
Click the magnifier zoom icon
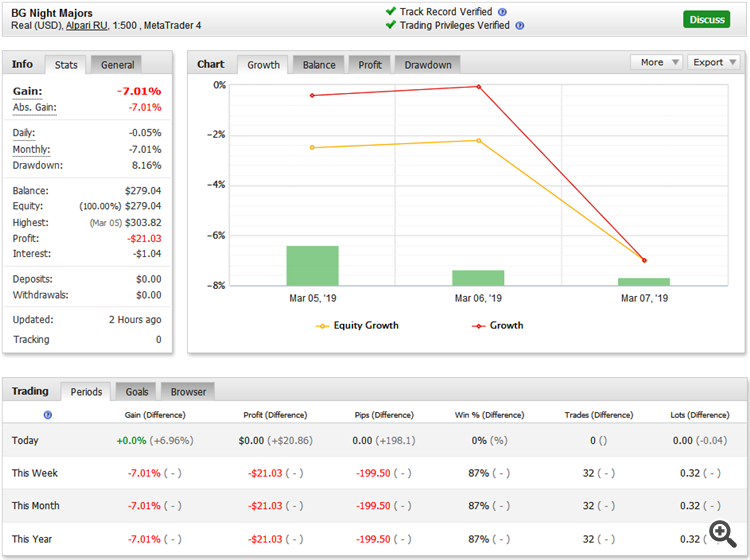723,534
